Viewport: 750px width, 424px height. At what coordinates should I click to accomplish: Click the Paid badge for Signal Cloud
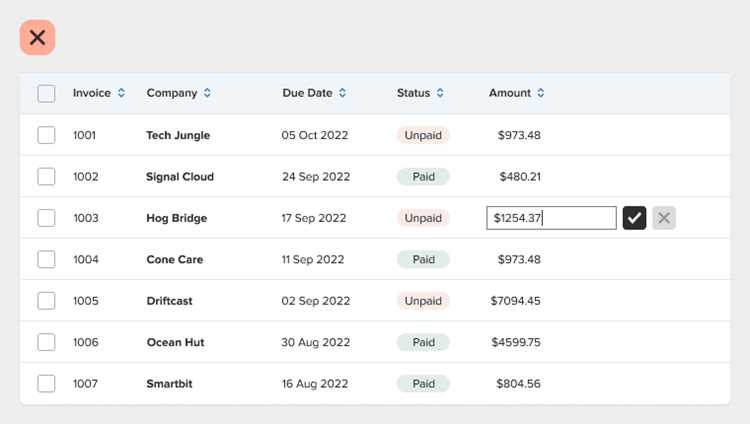click(423, 177)
